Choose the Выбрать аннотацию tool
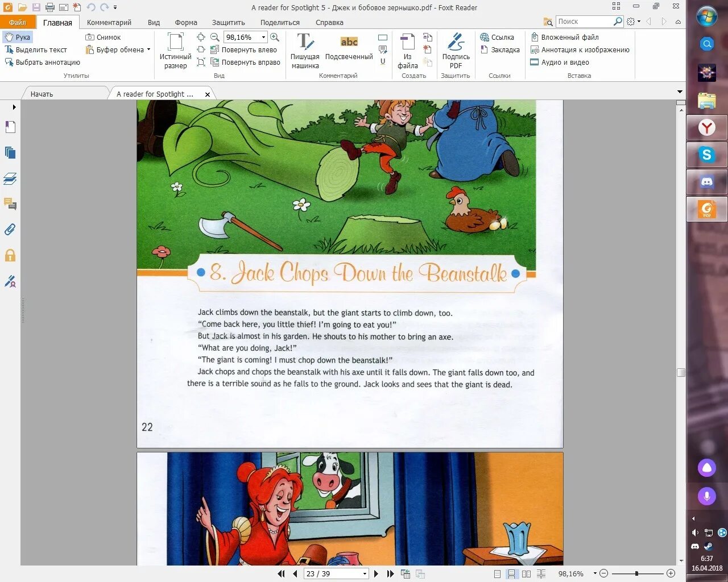The width and height of the screenshot is (728, 582). (x=42, y=62)
